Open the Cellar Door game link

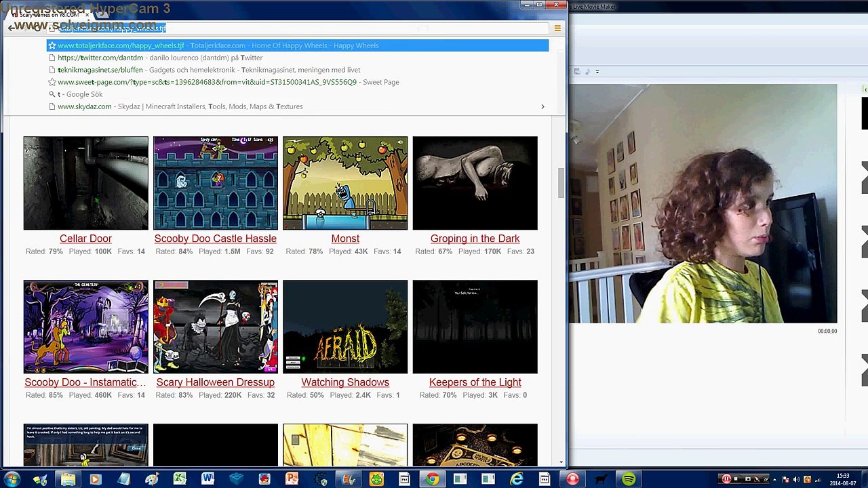click(x=85, y=239)
